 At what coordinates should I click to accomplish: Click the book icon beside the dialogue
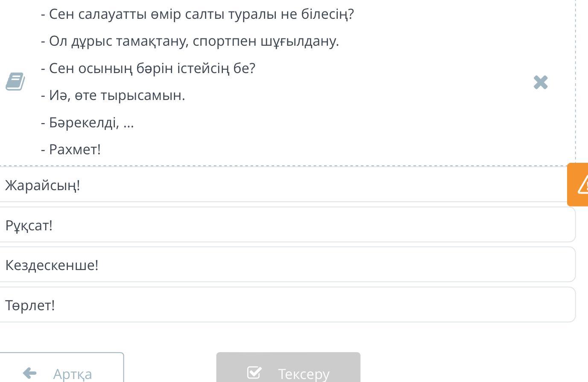15,82
